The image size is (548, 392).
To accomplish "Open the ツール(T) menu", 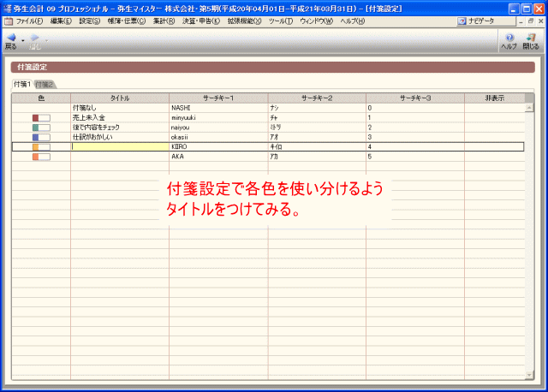I will coord(281,21).
